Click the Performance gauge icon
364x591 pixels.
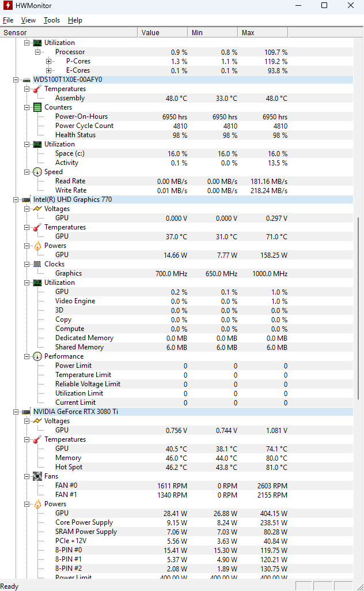pos(37,356)
